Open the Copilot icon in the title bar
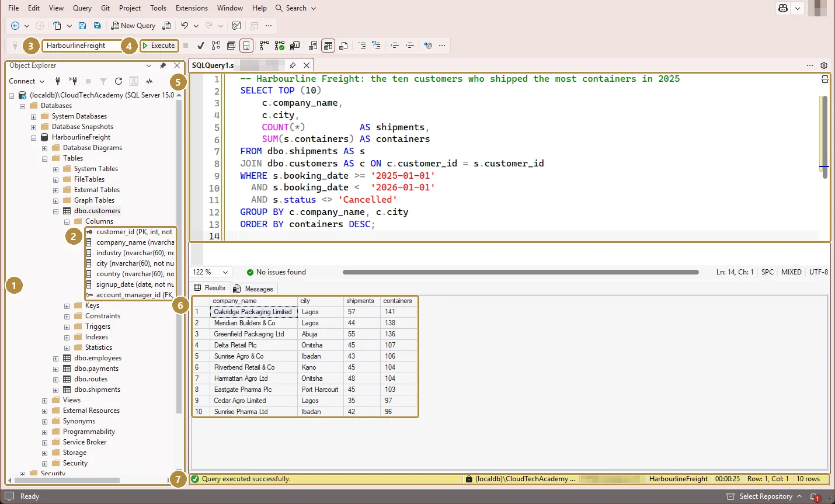 783,8
